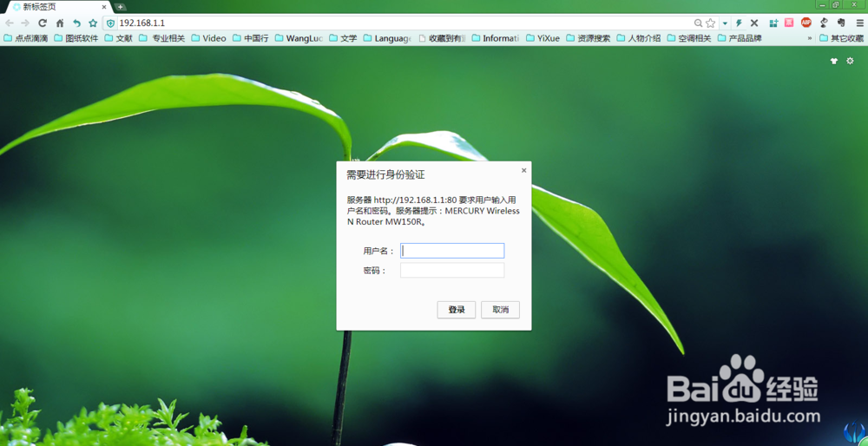Open the 点点滴滴 bookmark folder
The image size is (868, 446).
click(26, 38)
